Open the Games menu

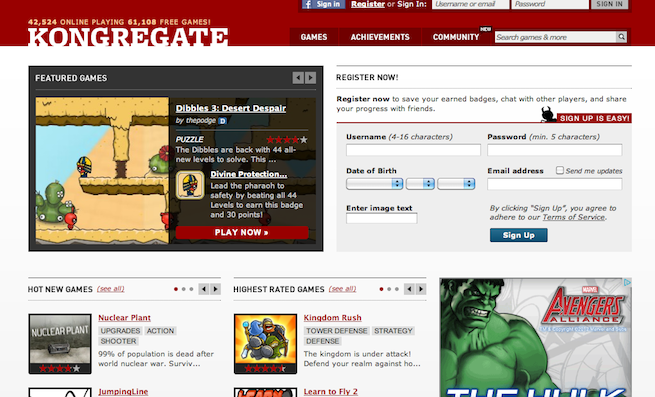314,37
